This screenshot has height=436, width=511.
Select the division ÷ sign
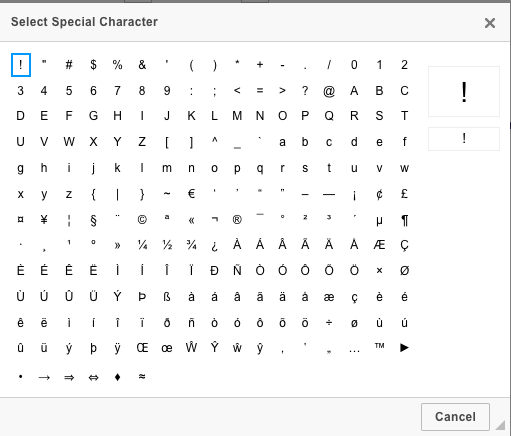pos(329,322)
